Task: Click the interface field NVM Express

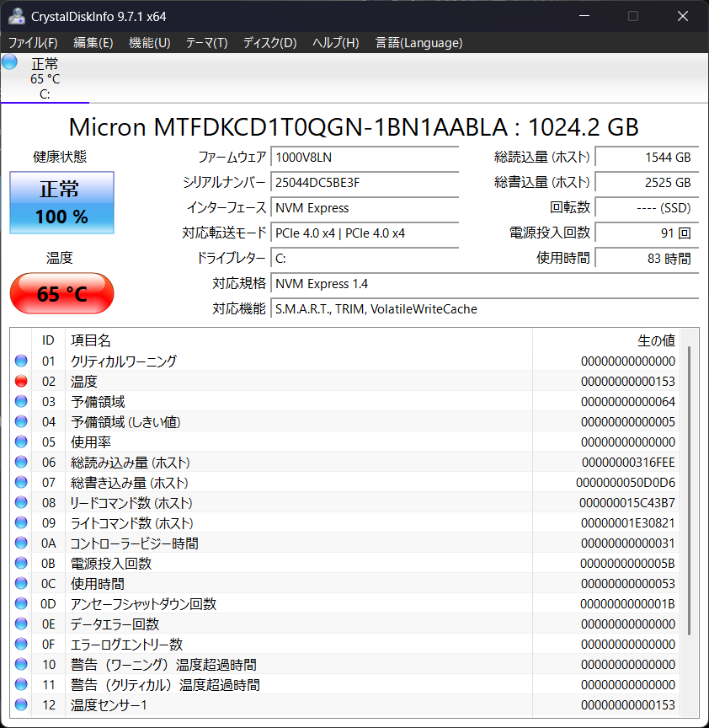Action: point(365,207)
